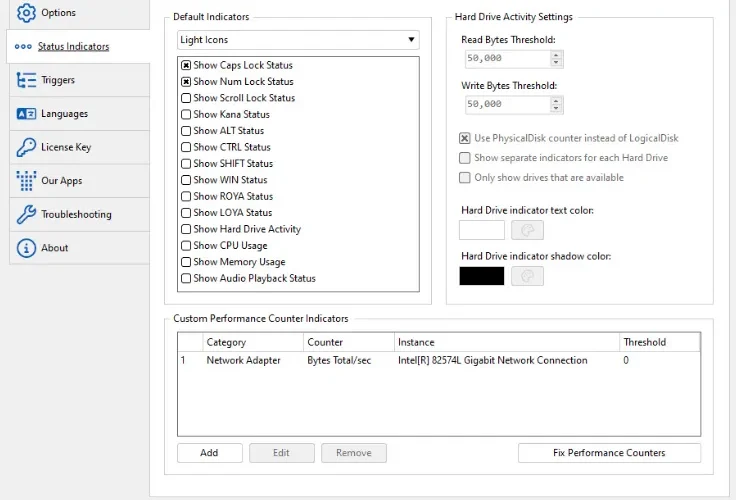Click the Troubleshooting wrench icon
The height and width of the screenshot is (500, 736).
tap(26, 214)
